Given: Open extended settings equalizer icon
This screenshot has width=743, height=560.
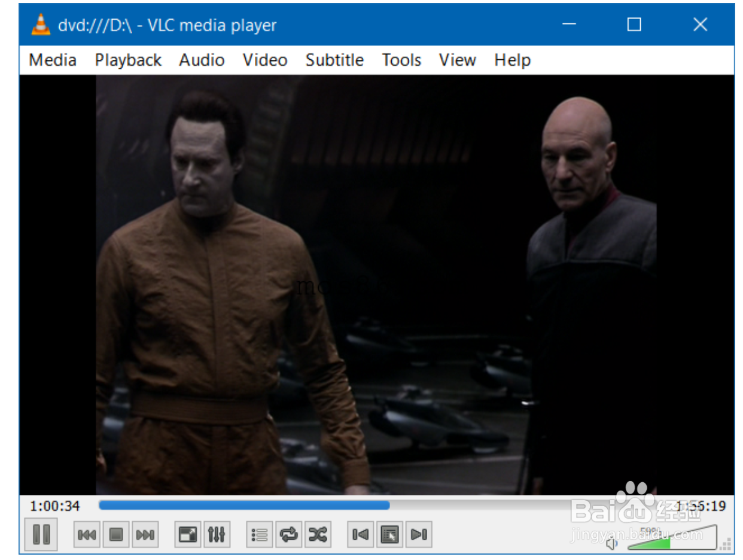Looking at the screenshot, I should 217,535.
